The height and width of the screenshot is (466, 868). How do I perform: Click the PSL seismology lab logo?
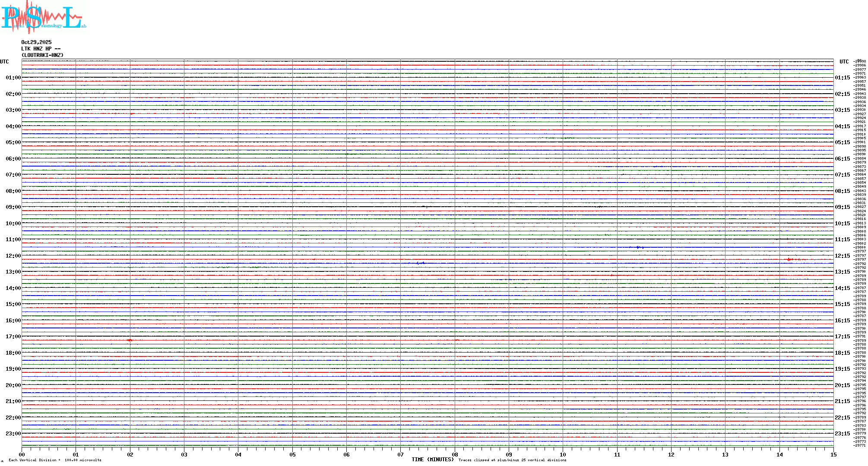(43, 17)
